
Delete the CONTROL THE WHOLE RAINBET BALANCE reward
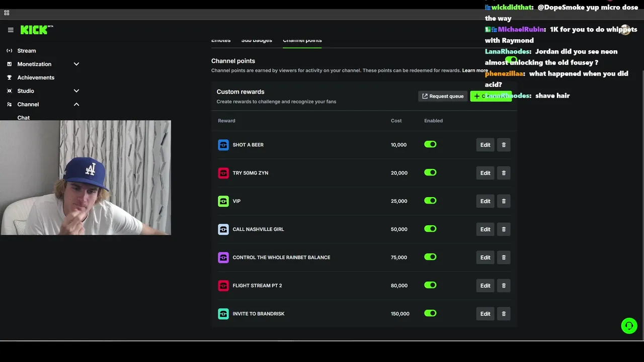click(x=504, y=257)
